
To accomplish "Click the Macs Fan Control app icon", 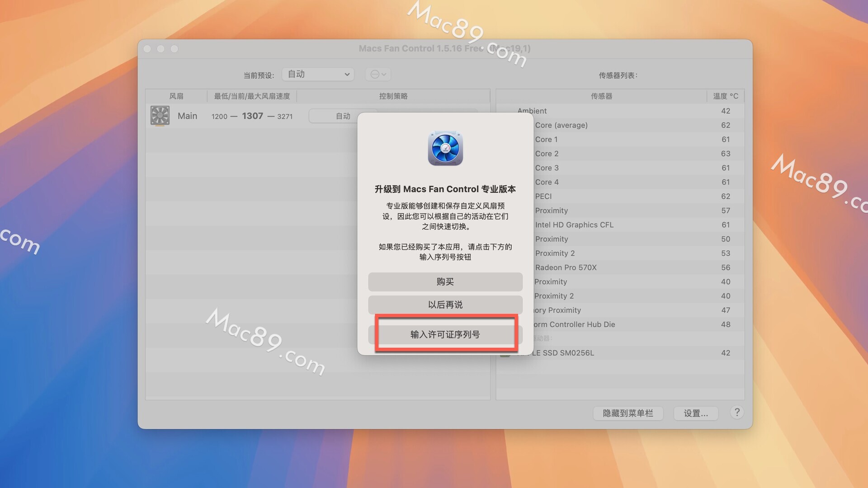I will click(x=445, y=149).
